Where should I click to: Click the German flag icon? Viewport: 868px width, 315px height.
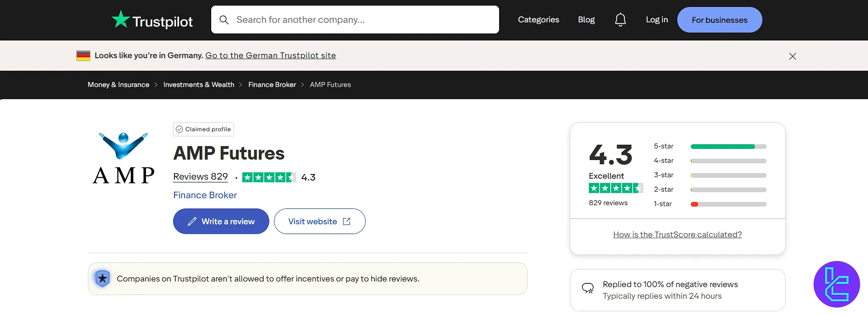point(83,56)
